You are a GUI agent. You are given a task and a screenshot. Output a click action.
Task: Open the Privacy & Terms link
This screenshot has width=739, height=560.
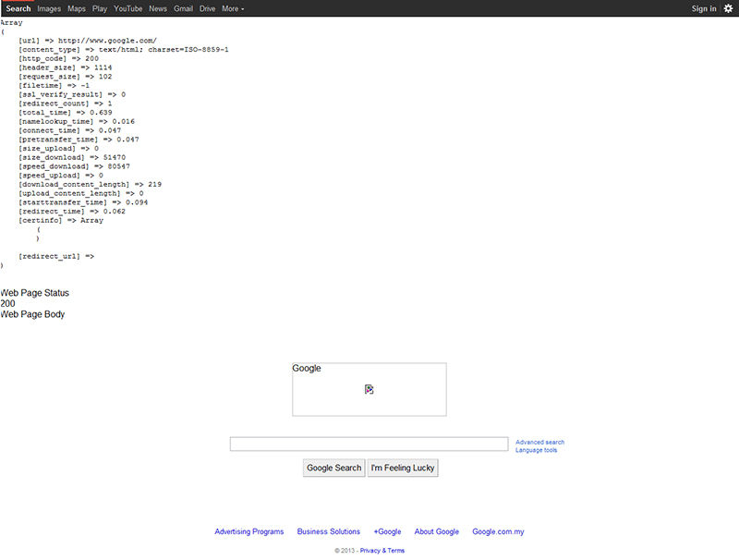(381, 549)
